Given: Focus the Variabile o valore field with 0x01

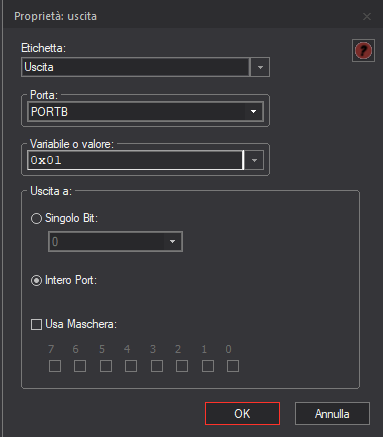Looking at the screenshot, I should [x=135, y=160].
